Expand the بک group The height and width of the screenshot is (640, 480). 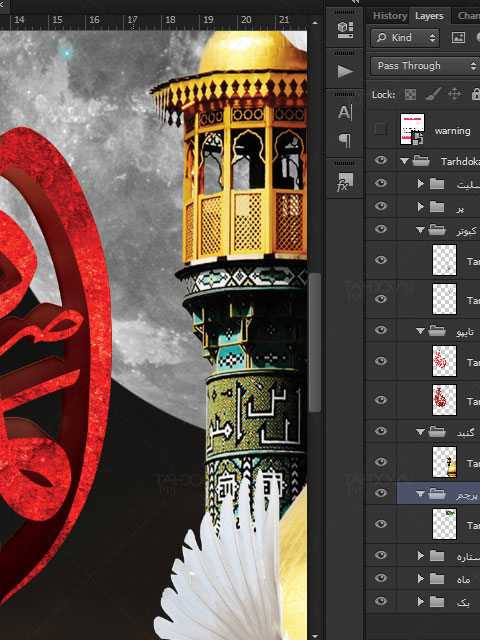(x=420, y=601)
